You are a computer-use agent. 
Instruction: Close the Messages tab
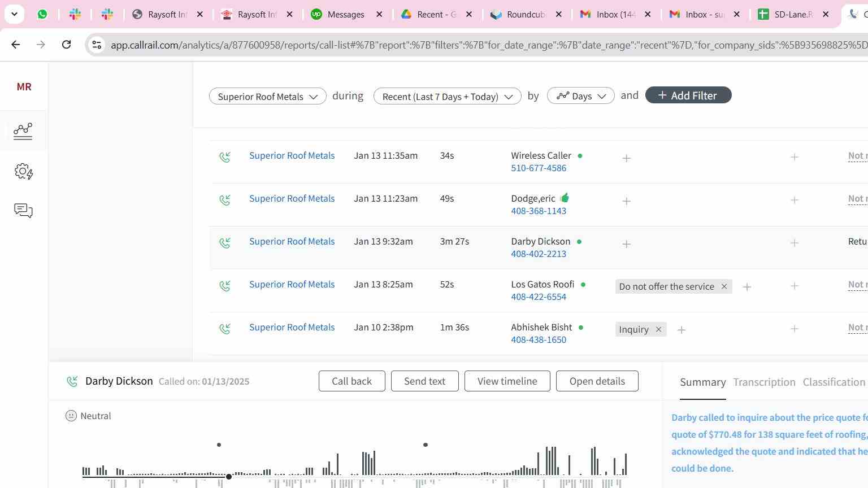380,14
